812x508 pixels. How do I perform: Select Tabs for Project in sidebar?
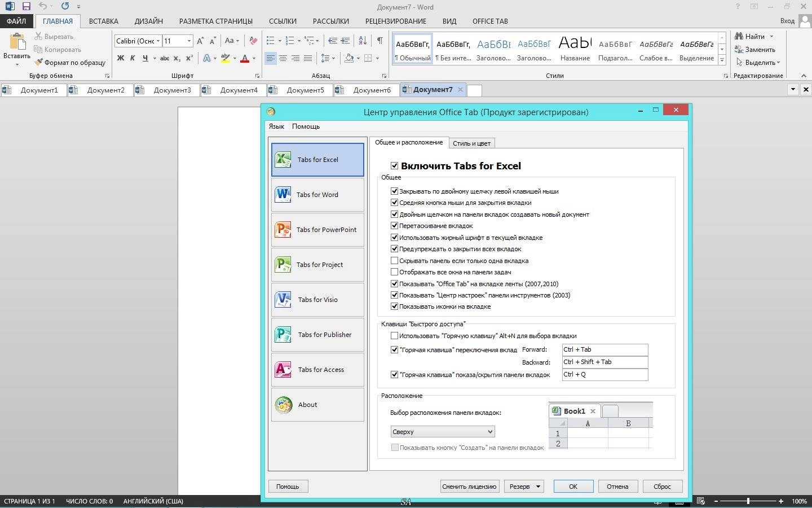coord(317,265)
